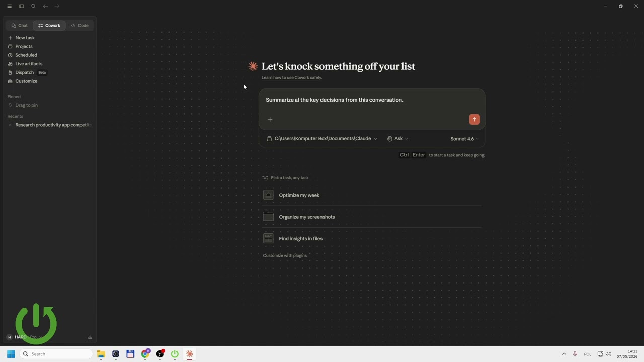Start a New task
Image resolution: width=644 pixels, height=362 pixels.
point(49,38)
